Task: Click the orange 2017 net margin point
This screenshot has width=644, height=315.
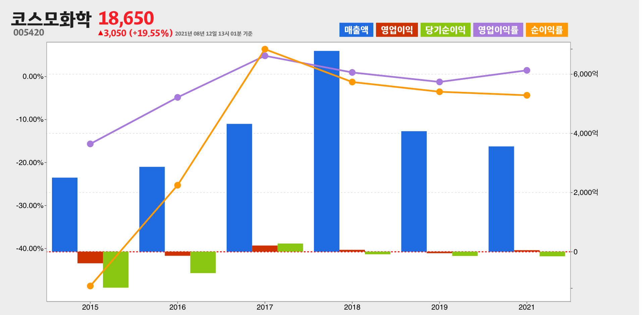Action: point(265,49)
